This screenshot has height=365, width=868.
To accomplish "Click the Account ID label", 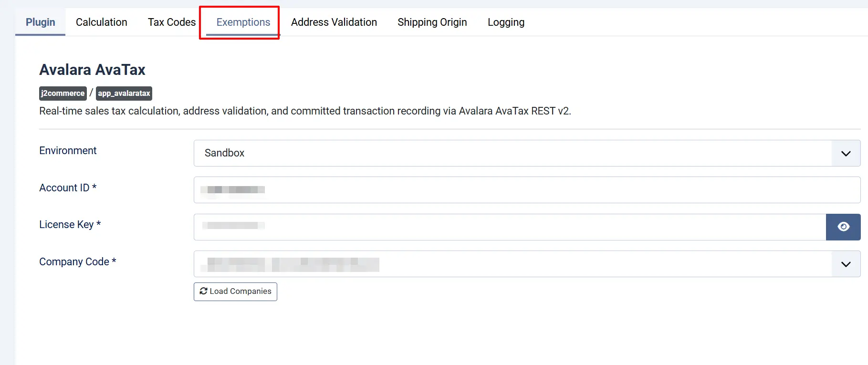I will (x=68, y=188).
